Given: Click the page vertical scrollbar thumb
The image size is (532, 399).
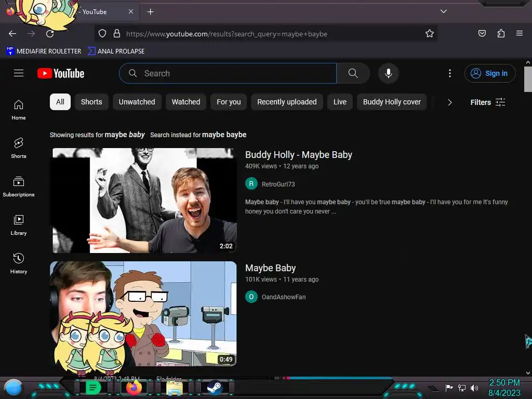Looking at the screenshot, I should (x=528, y=79).
